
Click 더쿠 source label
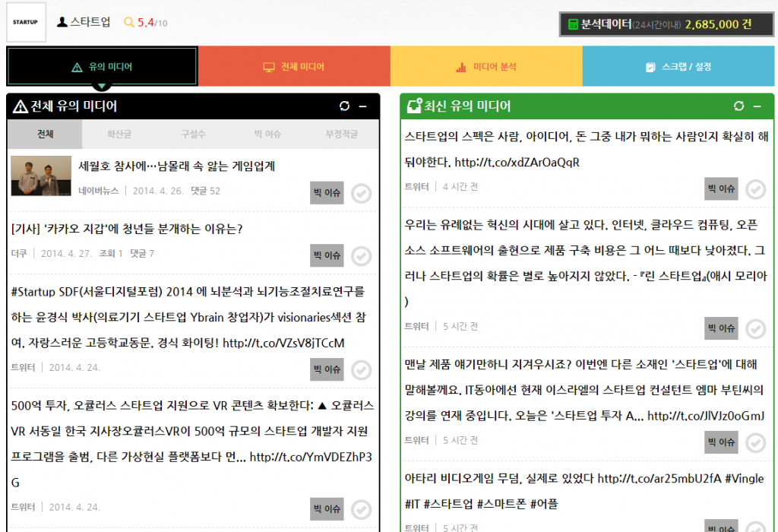point(19,254)
